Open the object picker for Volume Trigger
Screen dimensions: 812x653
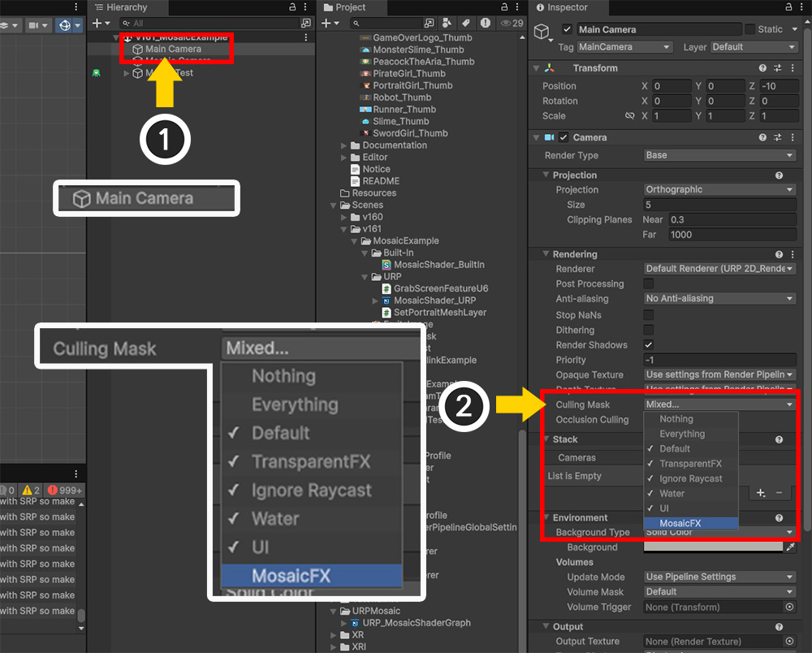(790, 607)
